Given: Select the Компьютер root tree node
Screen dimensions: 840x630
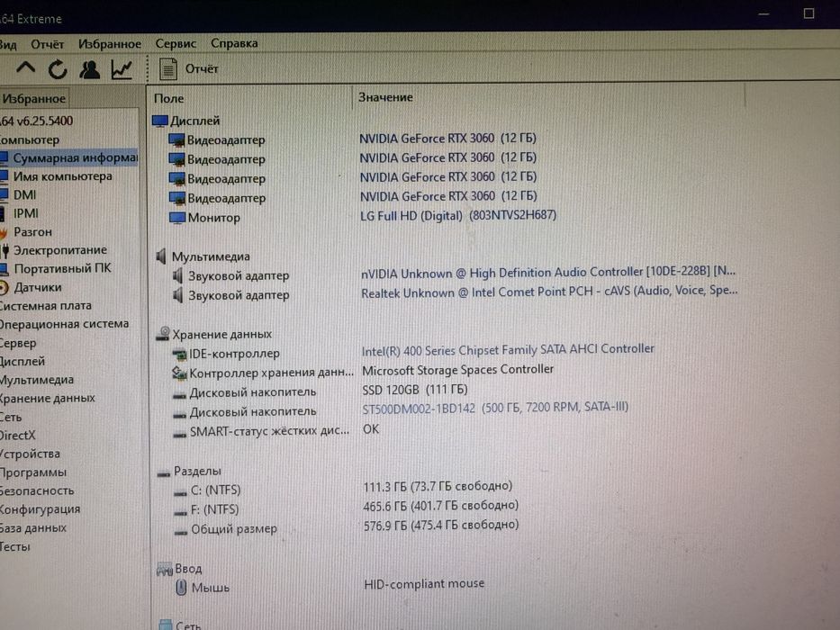Looking at the screenshot, I should (30, 139).
